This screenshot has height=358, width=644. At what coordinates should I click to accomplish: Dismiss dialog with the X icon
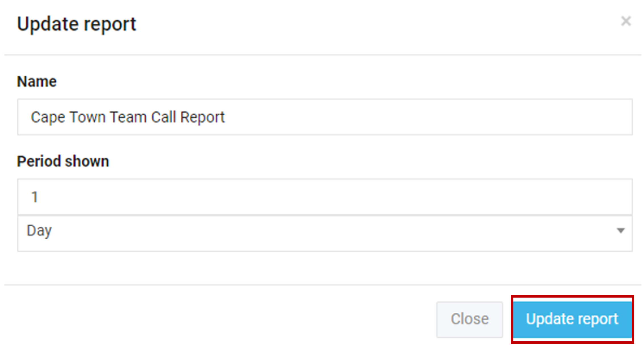pyautogui.click(x=626, y=21)
